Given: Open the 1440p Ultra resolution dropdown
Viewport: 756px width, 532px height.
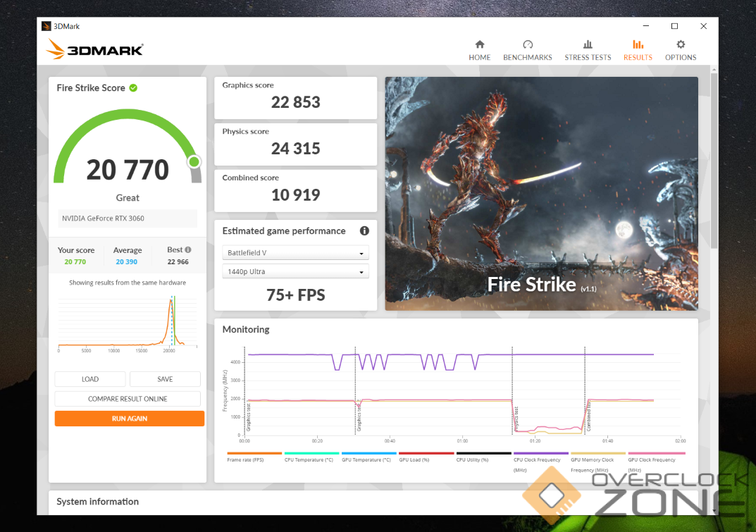Looking at the screenshot, I should (x=295, y=271).
